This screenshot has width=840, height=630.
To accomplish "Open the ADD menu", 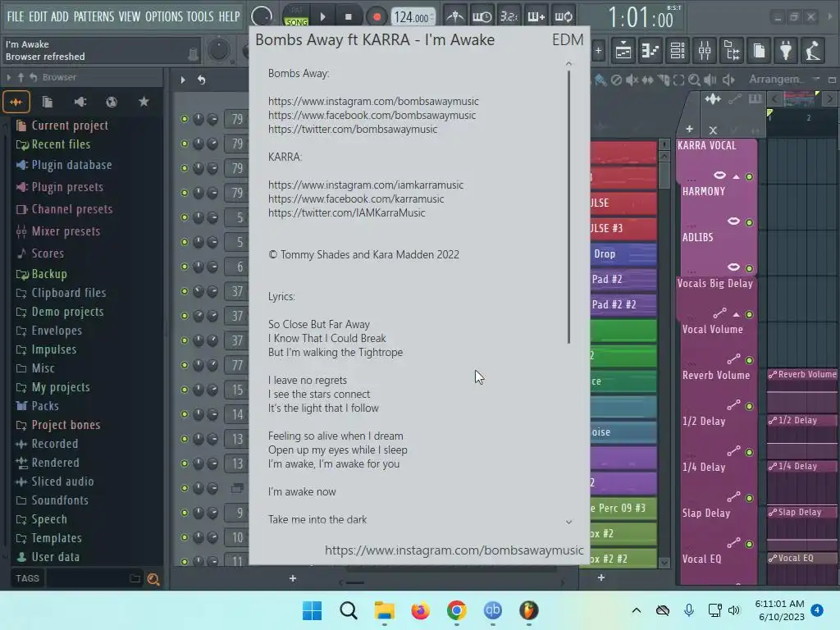I will (x=59, y=16).
